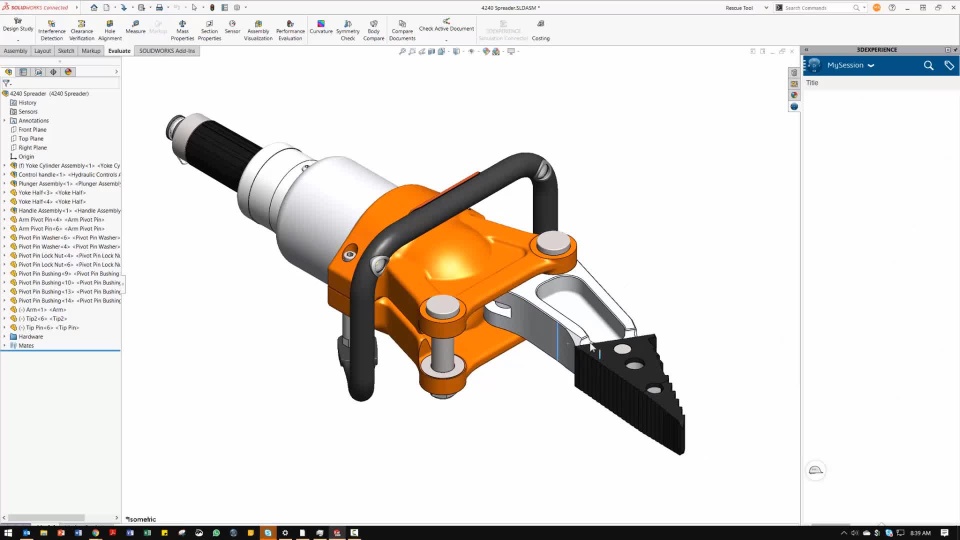Open Clearance Verification tool

tap(81, 31)
